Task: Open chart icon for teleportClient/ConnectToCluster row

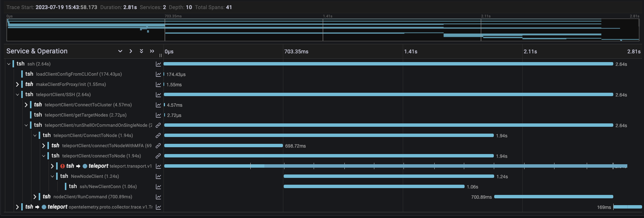Action: (x=159, y=105)
